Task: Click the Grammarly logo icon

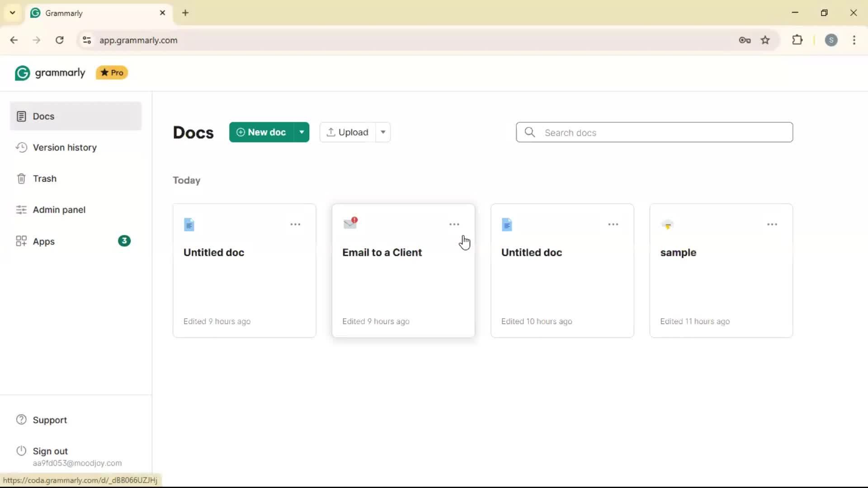Action: tap(22, 73)
